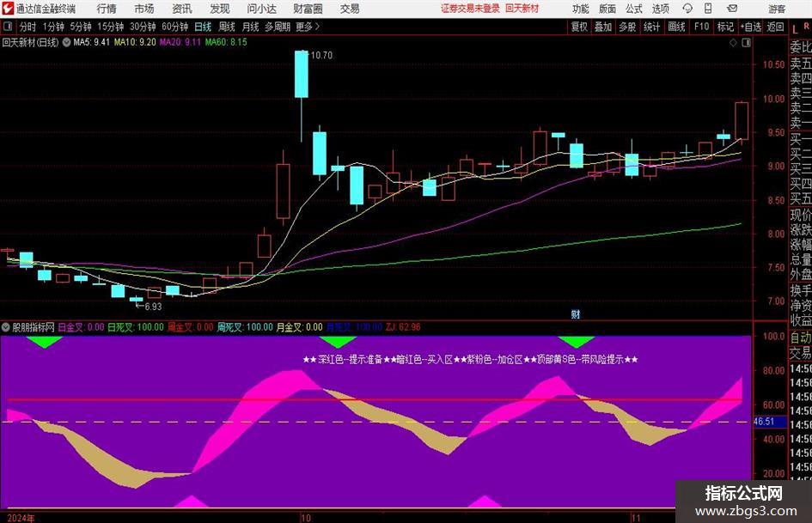
Task: Open the 发现 menu
Action: coord(220,9)
